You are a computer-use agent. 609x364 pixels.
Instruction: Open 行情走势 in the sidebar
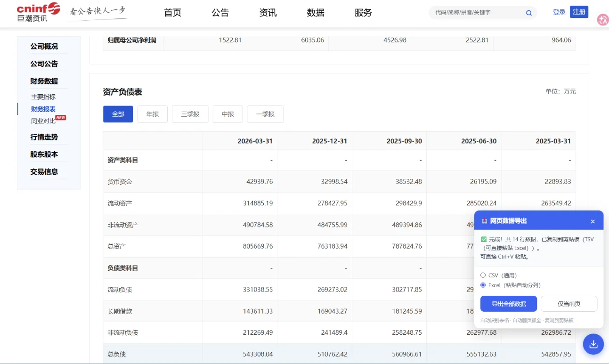(x=44, y=138)
